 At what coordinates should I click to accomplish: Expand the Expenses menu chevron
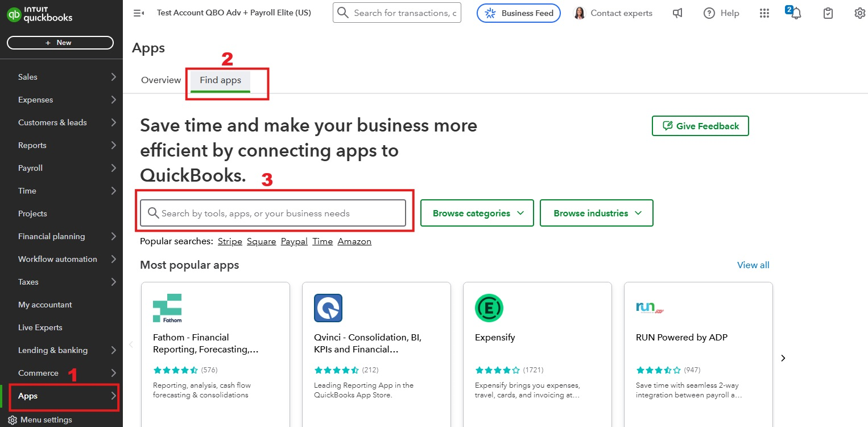coord(113,100)
